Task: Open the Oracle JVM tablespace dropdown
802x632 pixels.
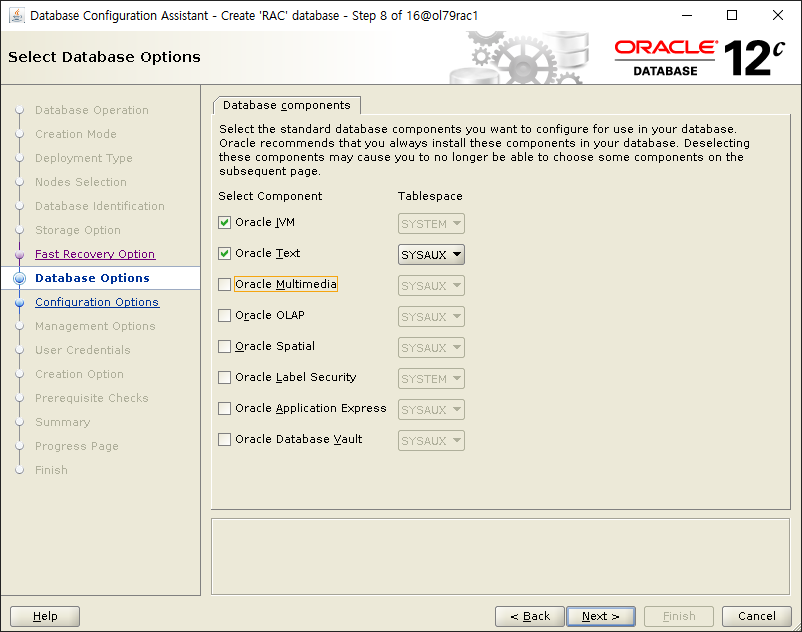Action: point(431,224)
